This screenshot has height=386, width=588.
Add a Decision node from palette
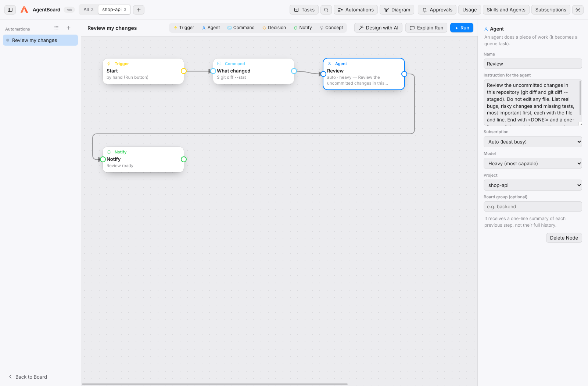274,28
